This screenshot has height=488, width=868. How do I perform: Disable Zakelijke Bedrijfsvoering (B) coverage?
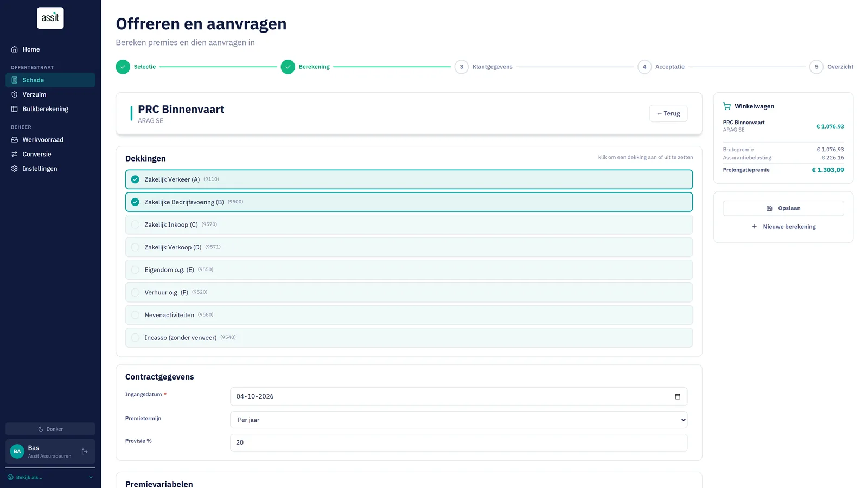409,202
